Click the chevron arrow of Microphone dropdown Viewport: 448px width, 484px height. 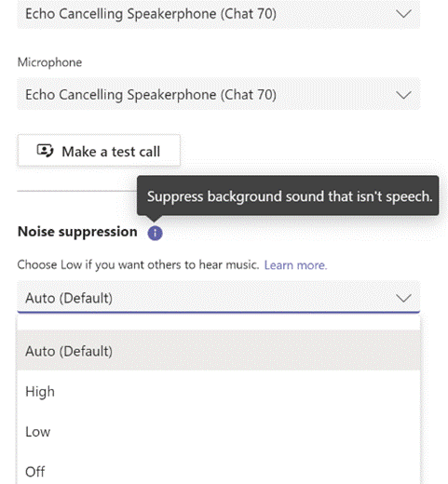tap(403, 95)
